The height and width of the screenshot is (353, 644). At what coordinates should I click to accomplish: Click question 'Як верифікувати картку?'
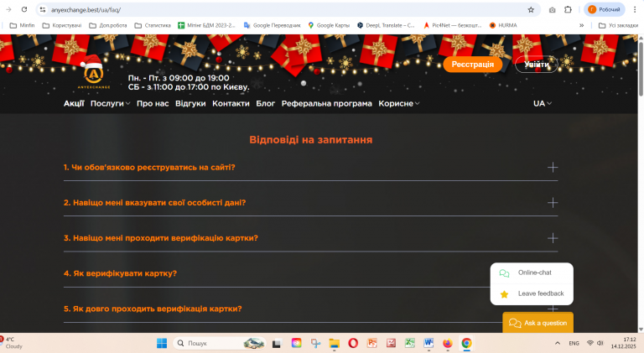click(x=121, y=273)
